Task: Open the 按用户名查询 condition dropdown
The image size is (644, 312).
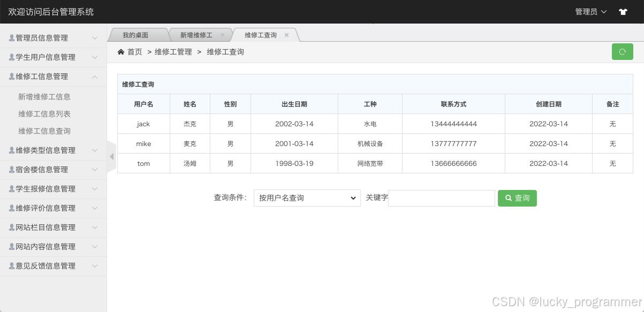Action: [307, 198]
